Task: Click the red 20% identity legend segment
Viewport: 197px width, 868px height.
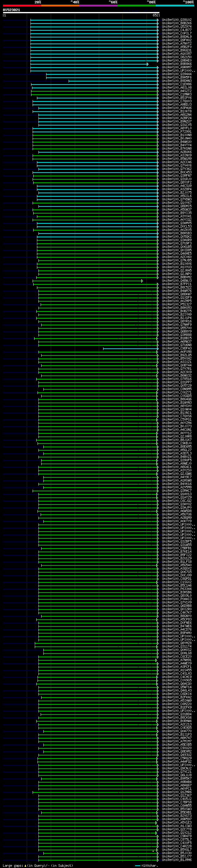Action: click(x=22, y=6)
